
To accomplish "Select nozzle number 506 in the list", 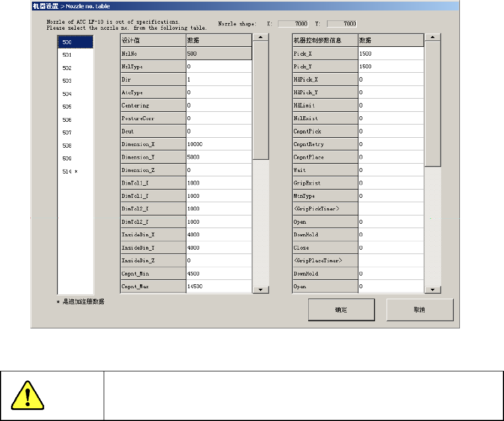I will point(76,120).
